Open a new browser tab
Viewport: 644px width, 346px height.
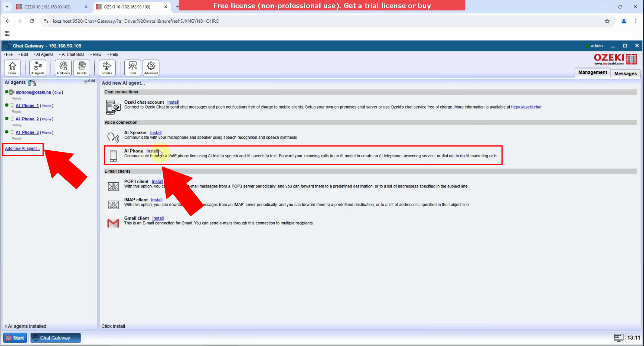coord(177,7)
